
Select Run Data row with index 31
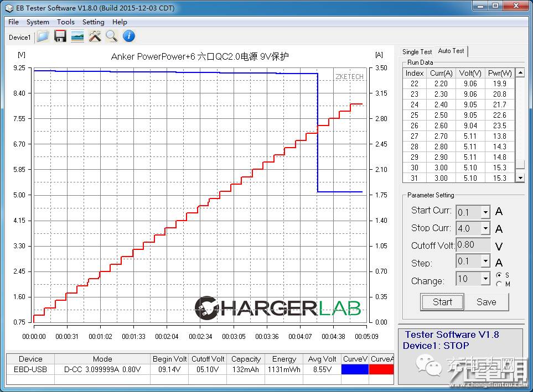pos(458,178)
